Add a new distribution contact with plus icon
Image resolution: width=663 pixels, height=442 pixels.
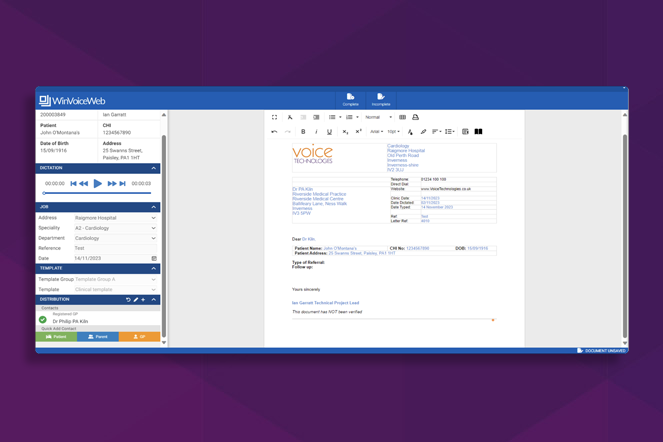click(144, 299)
